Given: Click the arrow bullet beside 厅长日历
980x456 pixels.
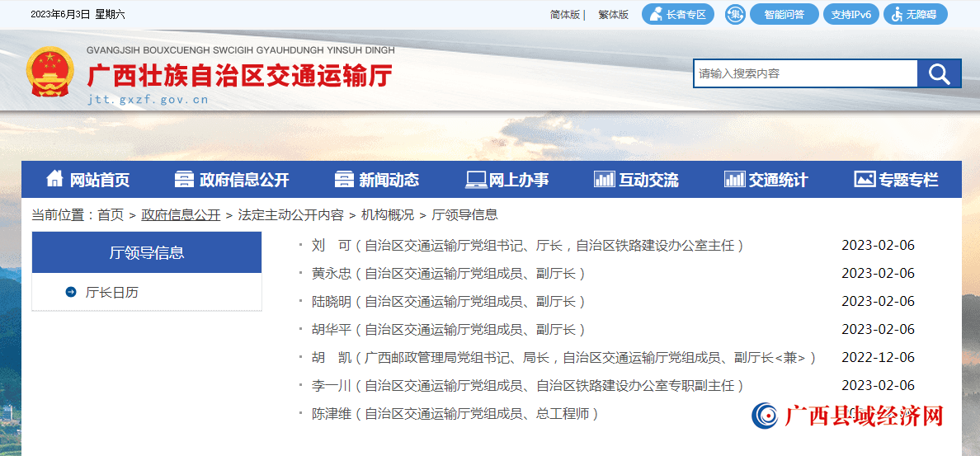Looking at the screenshot, I should pyautogui.click(x=71, y=292).
